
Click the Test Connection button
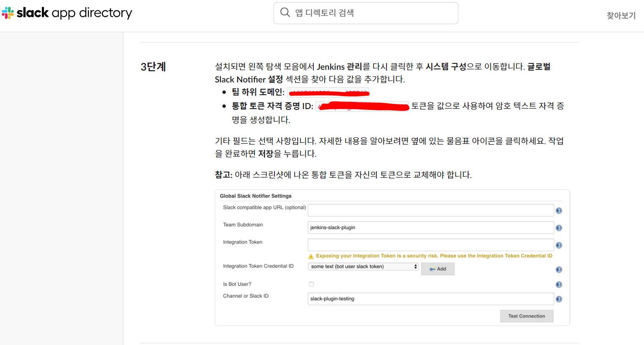pyautogui.click(x=526, y=316)
